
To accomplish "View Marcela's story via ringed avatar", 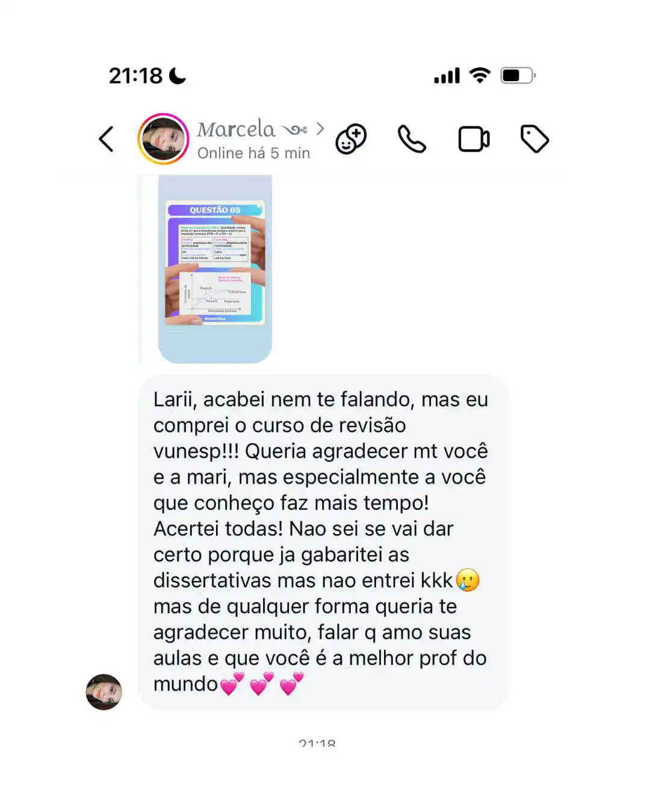I will pos(163,139).
